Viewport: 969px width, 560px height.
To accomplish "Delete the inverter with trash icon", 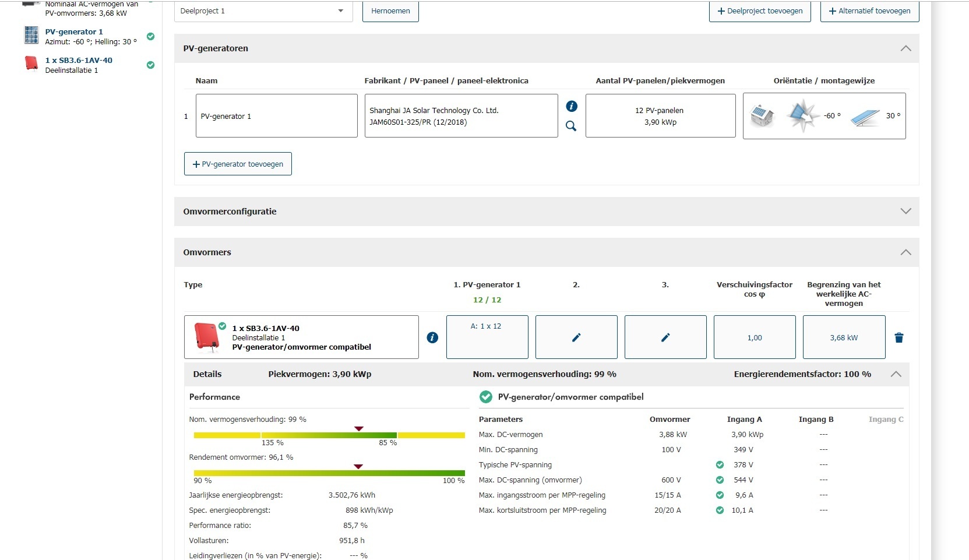I will [898, 337].
